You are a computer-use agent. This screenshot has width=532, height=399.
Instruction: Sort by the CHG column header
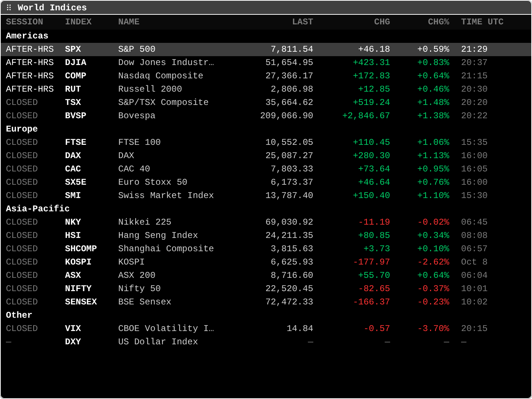tap(382, 22)
